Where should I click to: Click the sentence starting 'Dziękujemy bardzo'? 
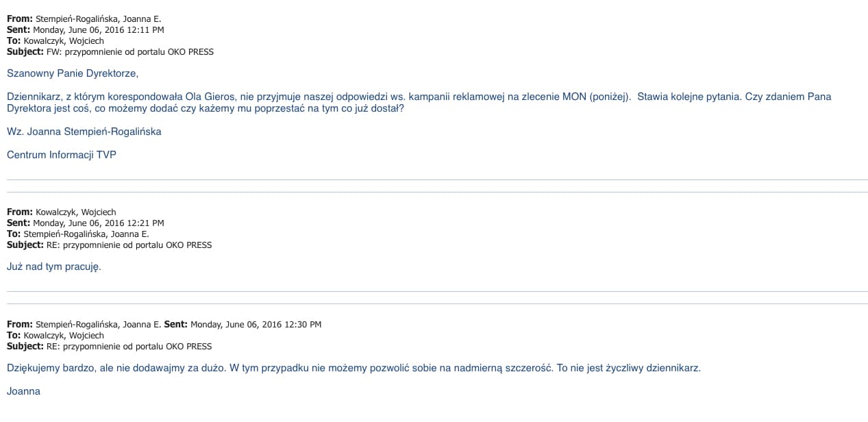[354, 368]
